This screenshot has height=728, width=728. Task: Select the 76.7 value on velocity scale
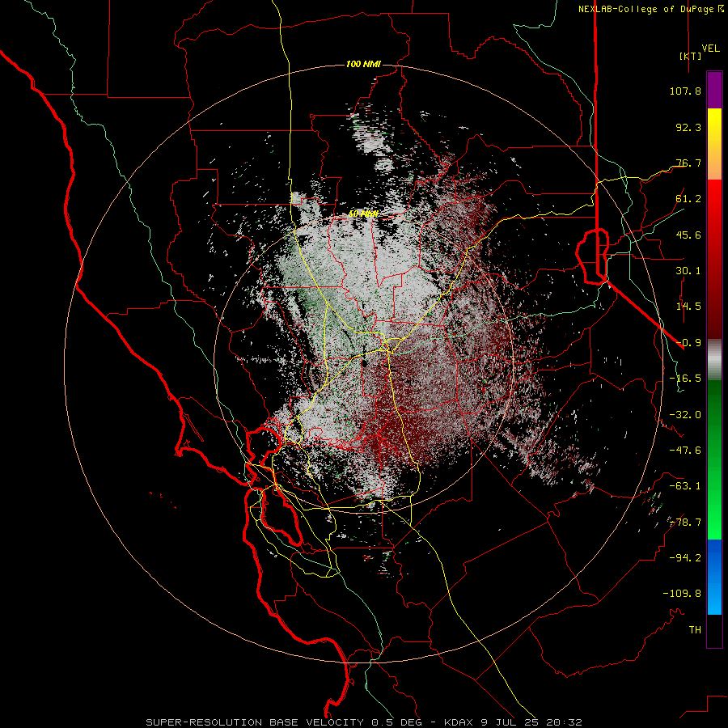pos(688,163)
